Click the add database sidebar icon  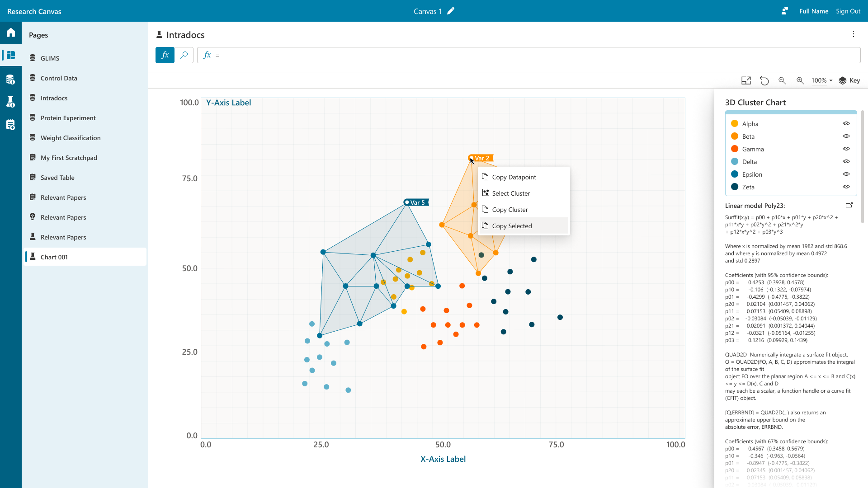click(11, 80)
